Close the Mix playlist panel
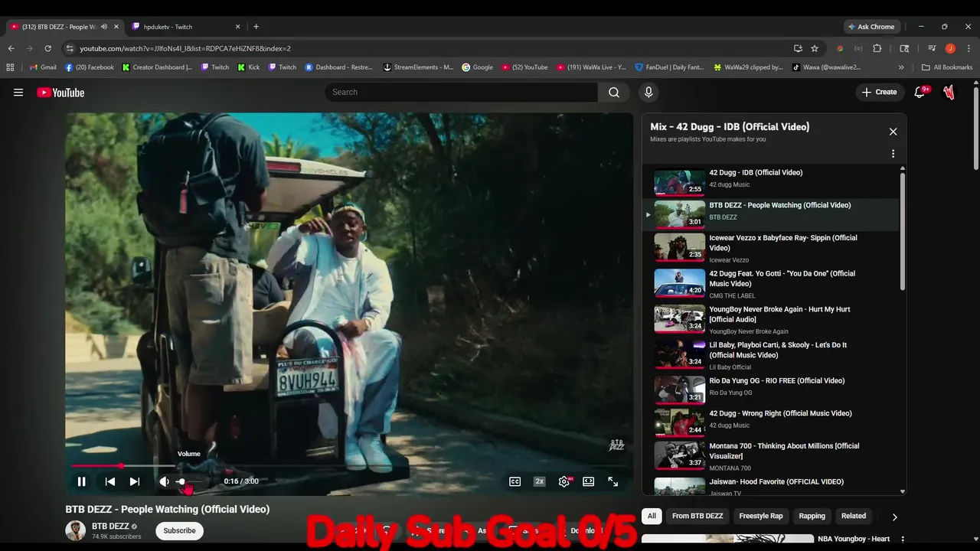Image resolution: width=980 pixels, height=551 pixels. [x=893, y=132]
